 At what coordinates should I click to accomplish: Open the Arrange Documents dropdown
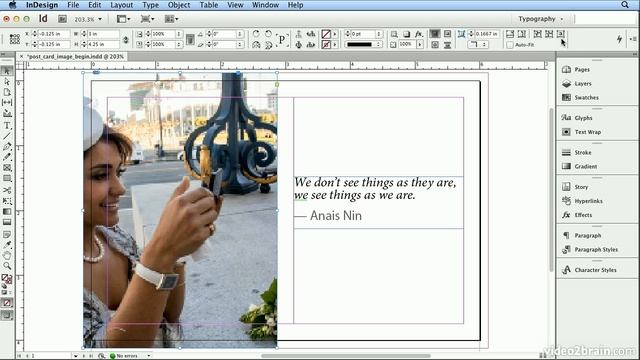pyautogui.click(x=172, y=19)
